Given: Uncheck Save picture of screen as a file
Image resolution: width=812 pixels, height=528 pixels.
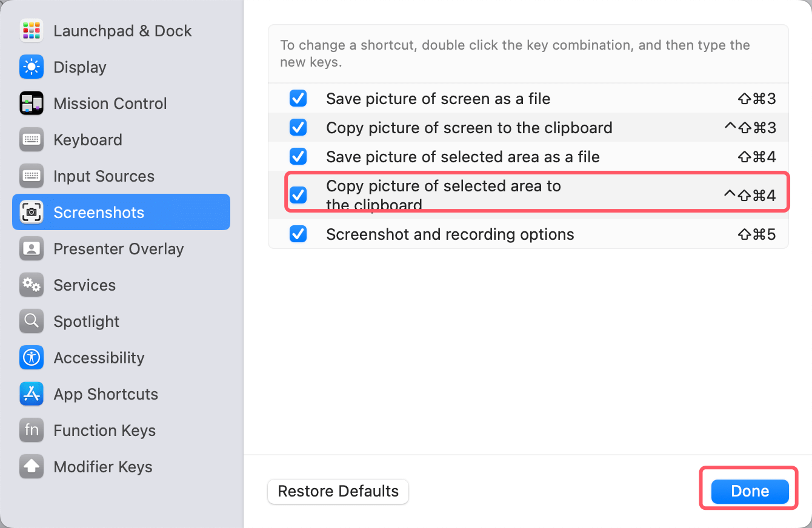Looking at the screenshot, I should (x=298, y=99).
